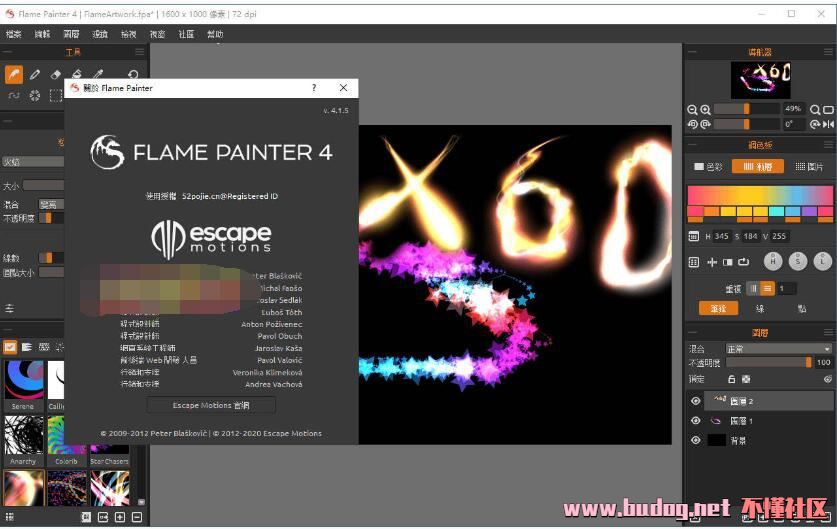This screenshot has width=837, height=529.
Task: Flip the canvas with the mirror icon
Action: click(828, 124)
